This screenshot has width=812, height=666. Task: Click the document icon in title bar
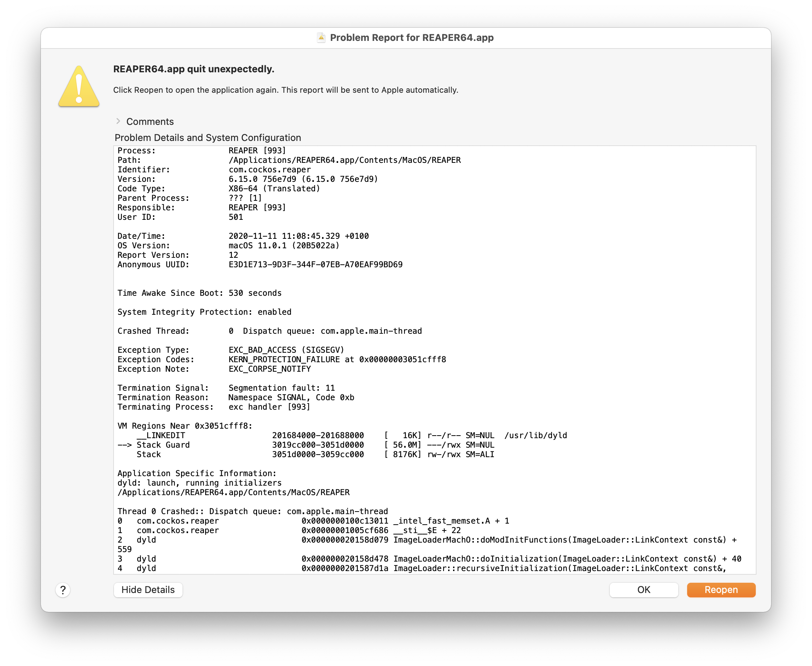pyautogui.click(x=321, y=38)
